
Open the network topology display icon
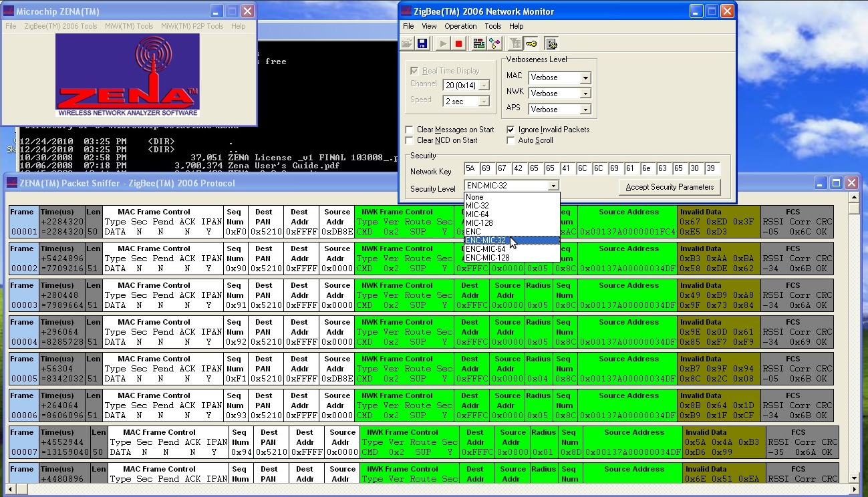pos(494,43)
